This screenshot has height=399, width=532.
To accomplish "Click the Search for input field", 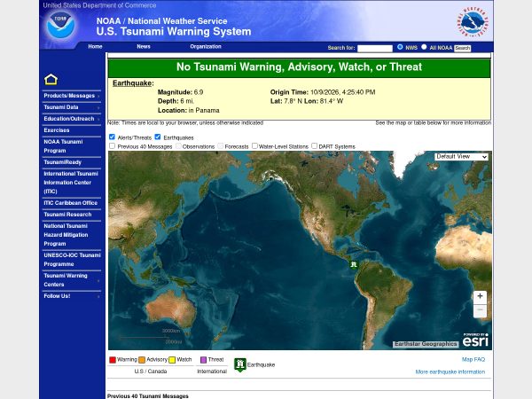I will pyautogui.click(x=375, y=48).
